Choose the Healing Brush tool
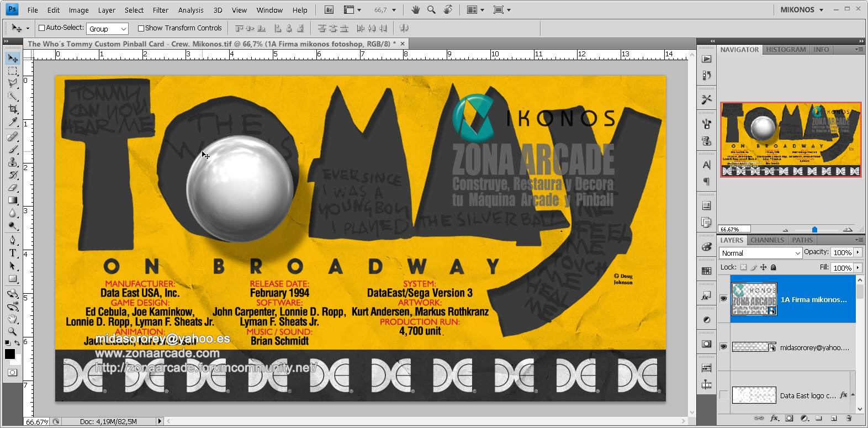The height and width of the screenshot is (428, 868). click(13, 137)
